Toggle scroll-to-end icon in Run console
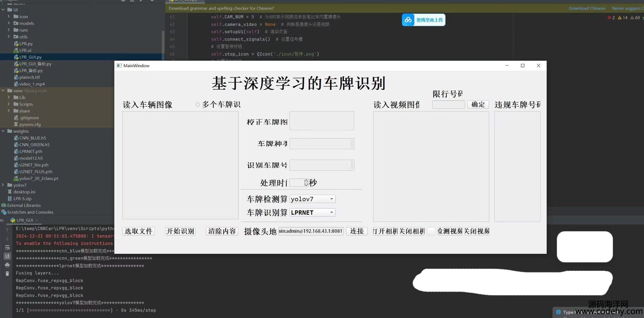 7,256
